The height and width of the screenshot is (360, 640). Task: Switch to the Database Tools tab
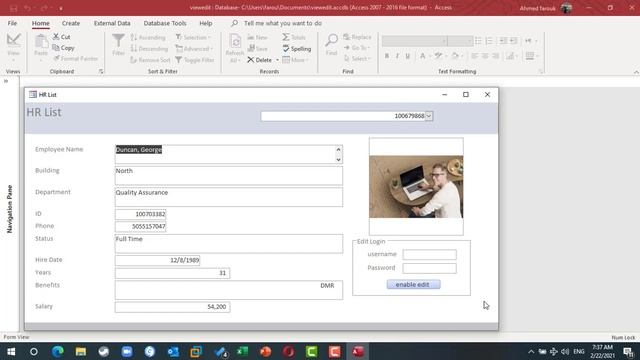[165, 23]
